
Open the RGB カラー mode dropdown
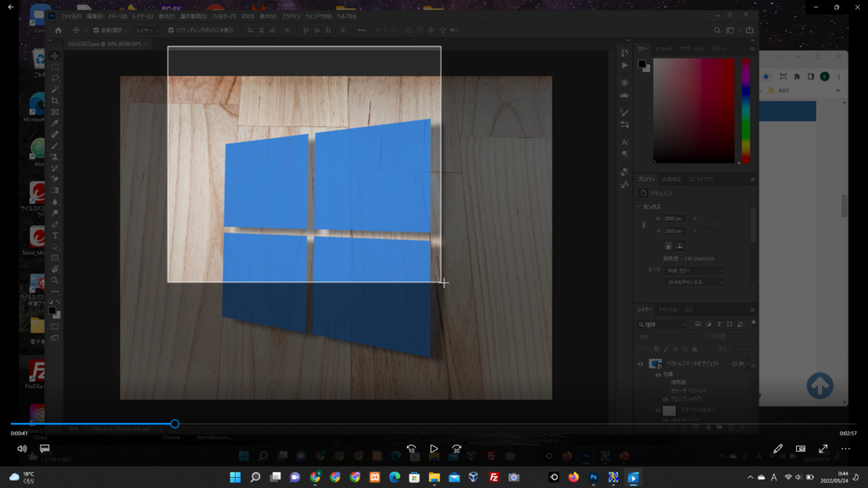pos(694,270)
